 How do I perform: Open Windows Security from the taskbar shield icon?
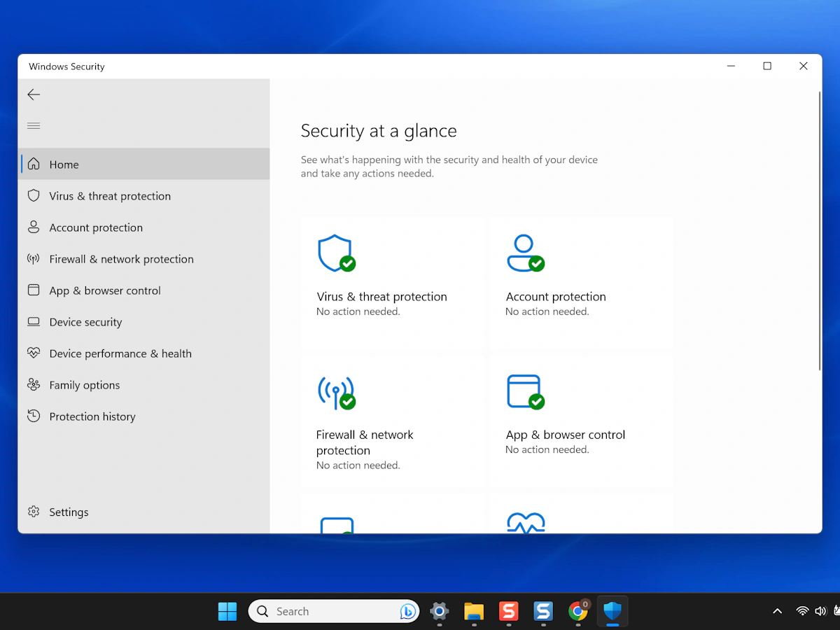(612, 611)
